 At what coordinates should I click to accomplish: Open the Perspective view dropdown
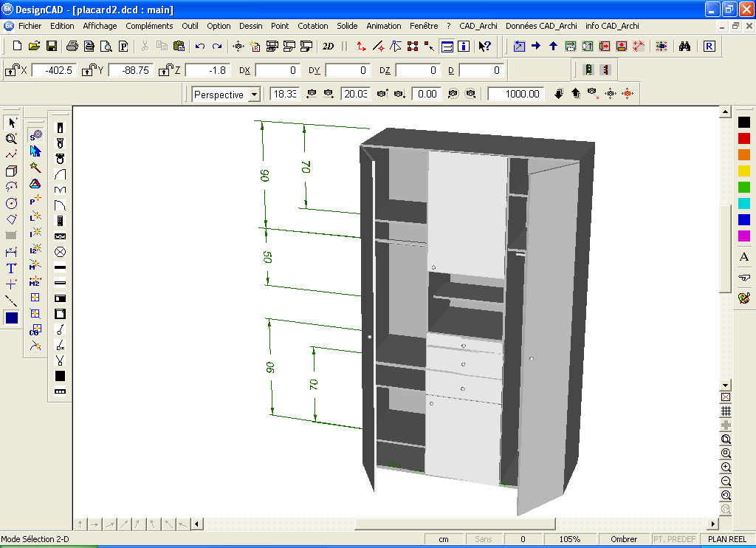pos(253,94)
